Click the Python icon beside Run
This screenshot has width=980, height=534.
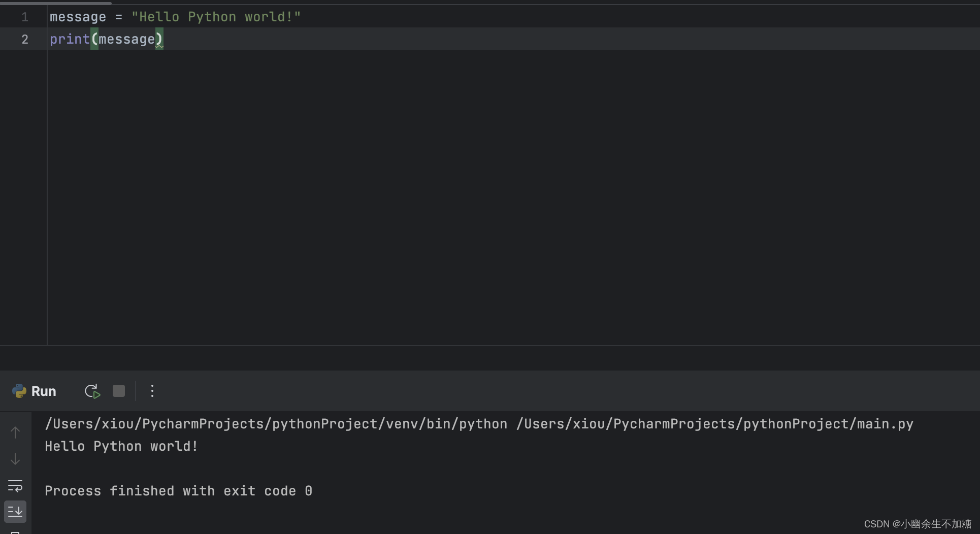[19, 391]
